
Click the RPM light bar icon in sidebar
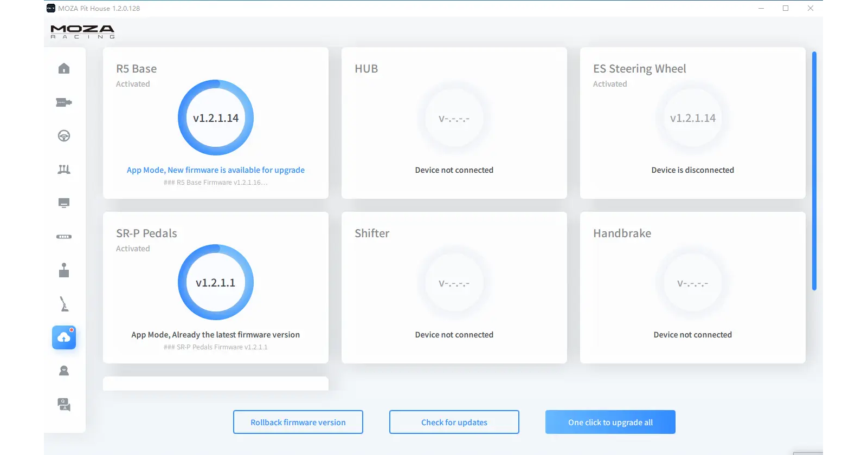64,237
